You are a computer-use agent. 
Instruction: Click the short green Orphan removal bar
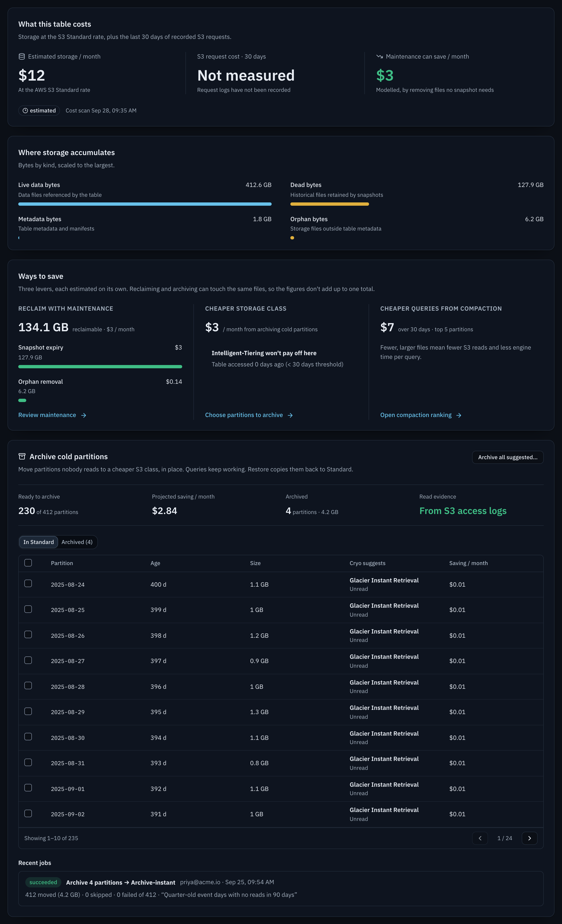pos(22,400)
